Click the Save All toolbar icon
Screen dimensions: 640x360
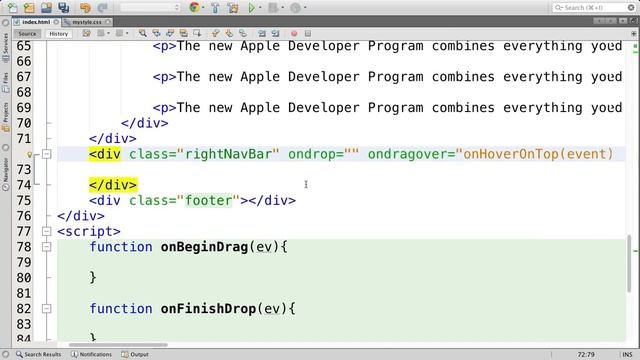click(64, 7)
